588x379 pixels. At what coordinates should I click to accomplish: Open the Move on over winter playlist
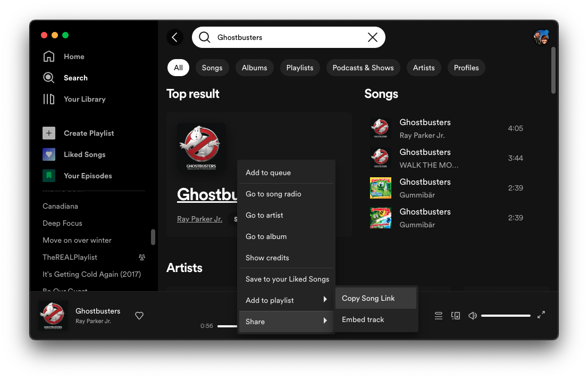77,241
